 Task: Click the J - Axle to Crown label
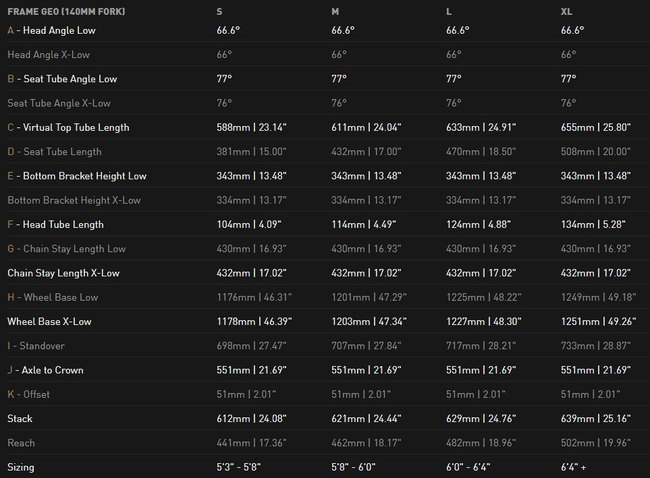tap(46, 370)
